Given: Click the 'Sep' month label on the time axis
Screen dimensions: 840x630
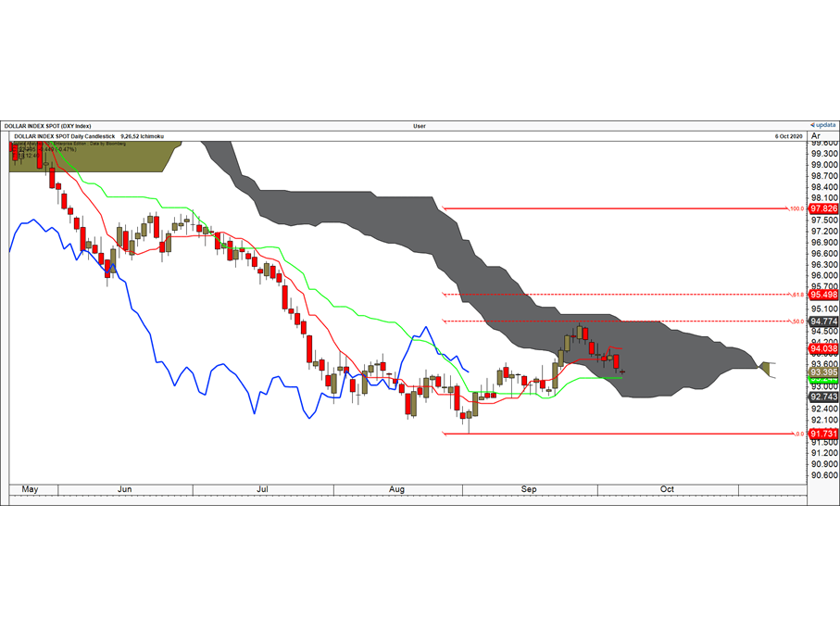Looking at the screenshot, I should coord(529,489).
